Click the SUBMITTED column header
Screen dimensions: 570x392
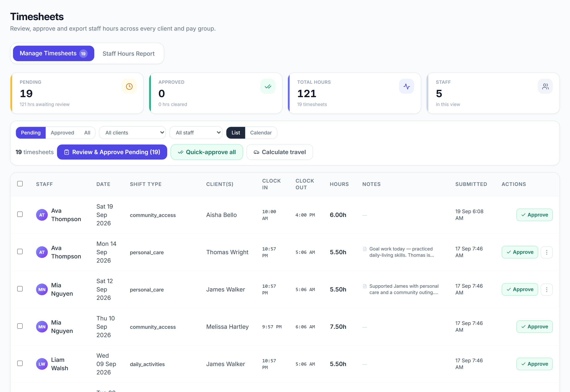[x=471, y=184]
